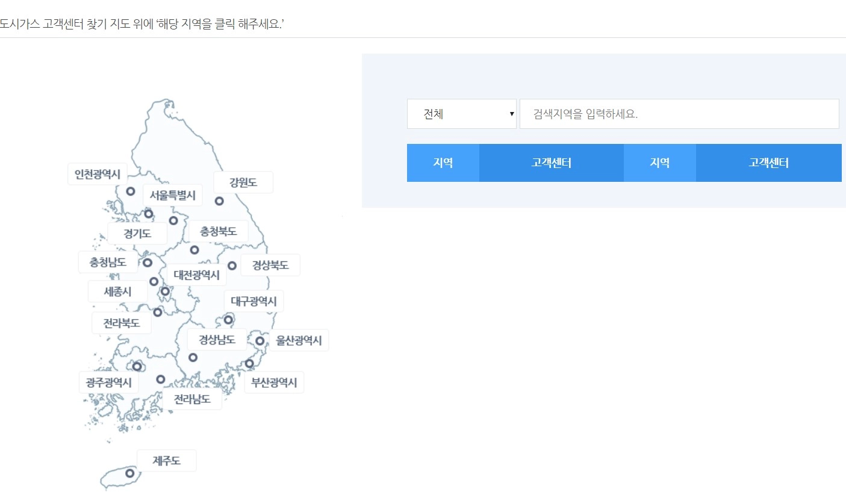Select the 부산광역시 location marker
The image size is (846, 504).
249,362
